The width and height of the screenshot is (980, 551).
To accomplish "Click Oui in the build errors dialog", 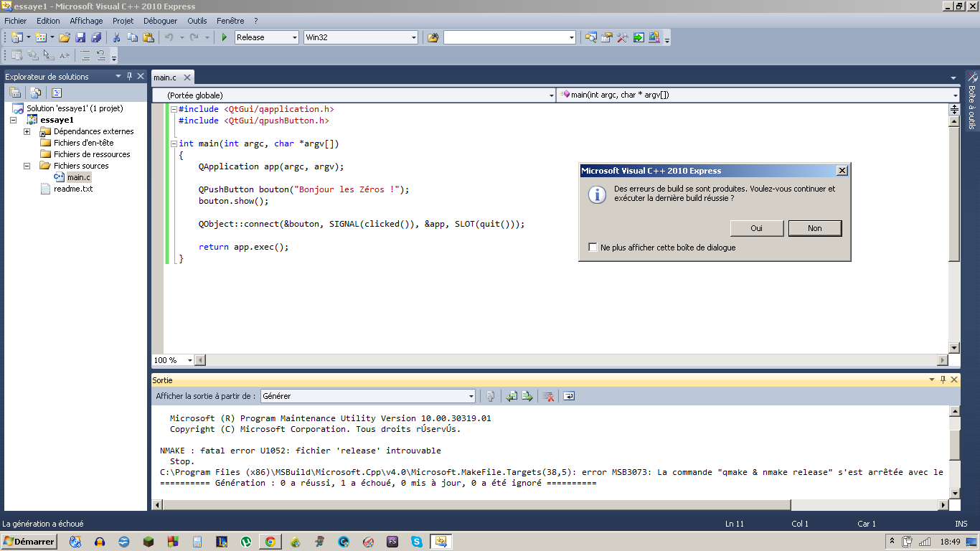I will pos(757,228).
